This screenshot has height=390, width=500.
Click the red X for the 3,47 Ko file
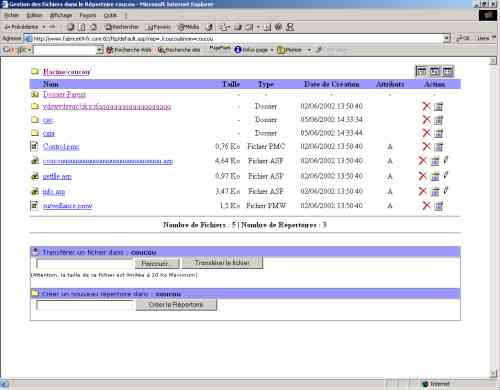(x=423, y=191)
